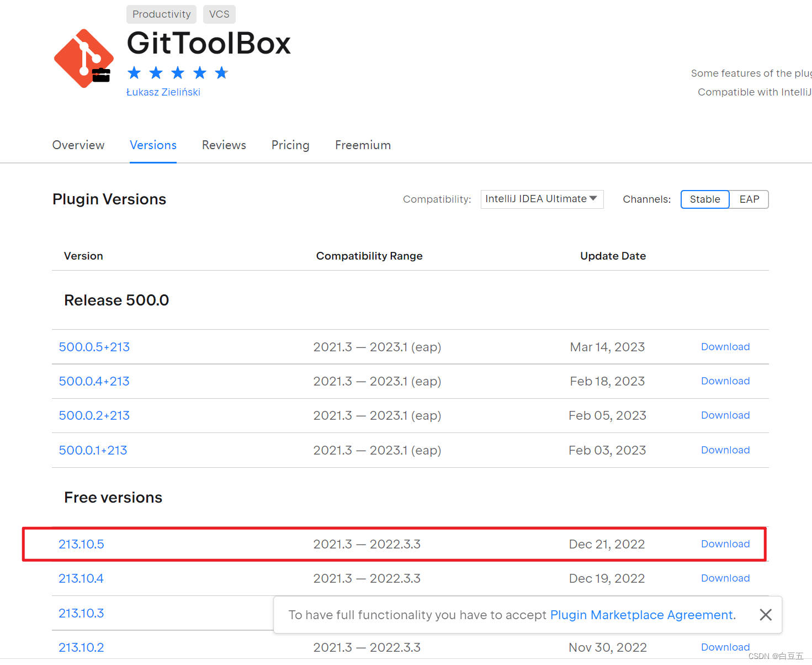Screen dimensions: 812x665
Task: Click the Plugin Versions heading
Action: tap(109, 199)
